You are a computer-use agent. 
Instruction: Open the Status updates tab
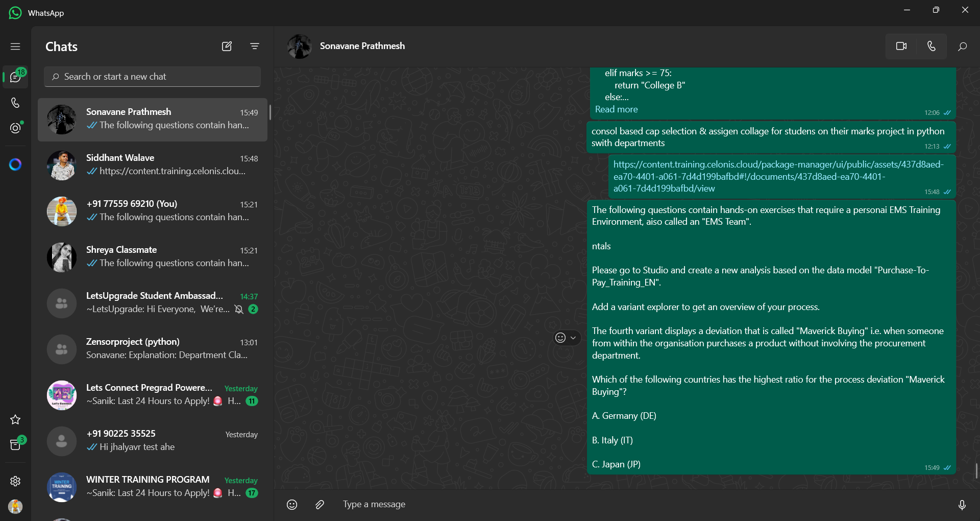[15, 128]
